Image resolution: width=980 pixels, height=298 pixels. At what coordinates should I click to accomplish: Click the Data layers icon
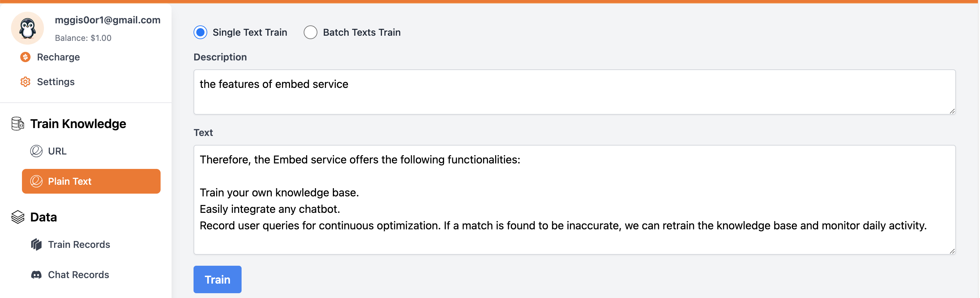(x=17, y=217)
